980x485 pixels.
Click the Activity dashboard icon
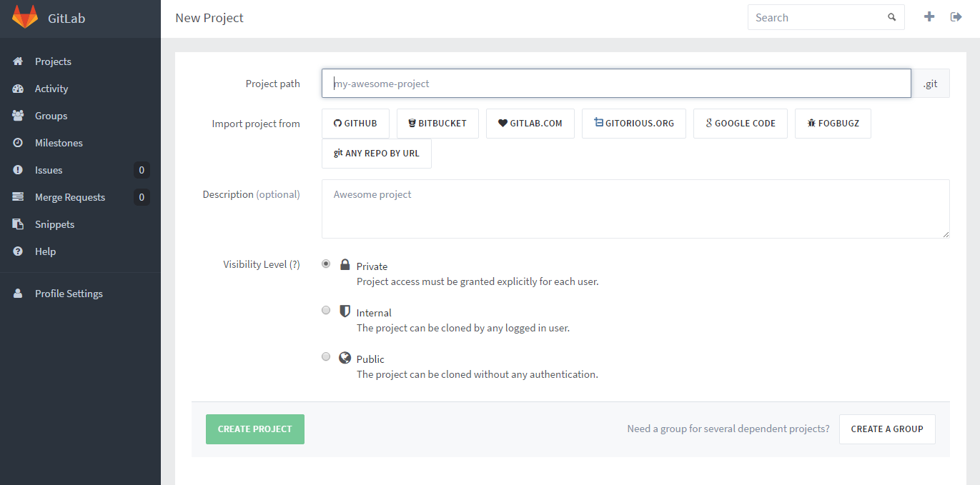tap(19, 89)
